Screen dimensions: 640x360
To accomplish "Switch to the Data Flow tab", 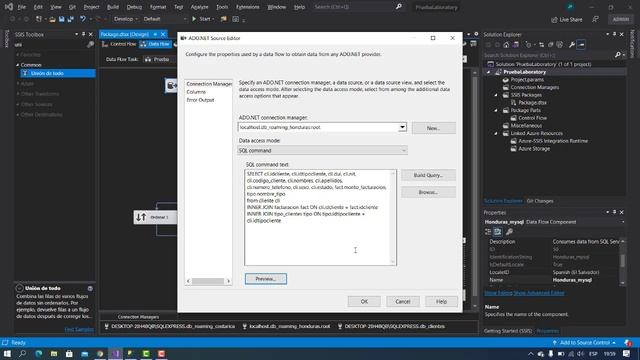I will pyautogui.click(x=155, y=44).
